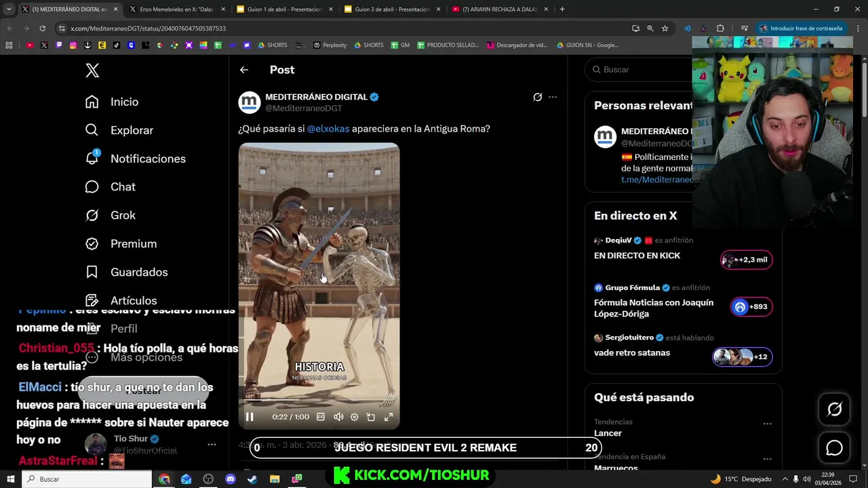Image resolution: width=868 pixels, height=488 pixels.
Task: Open the Apps grid in bookmarks bar
Action: tap(9, 45)
